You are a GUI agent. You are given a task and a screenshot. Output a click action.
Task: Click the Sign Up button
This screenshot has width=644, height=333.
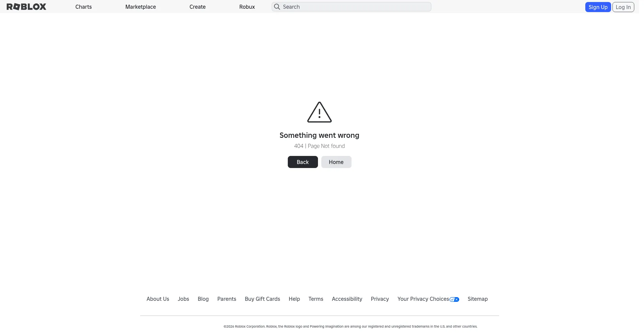coord(598,7)
